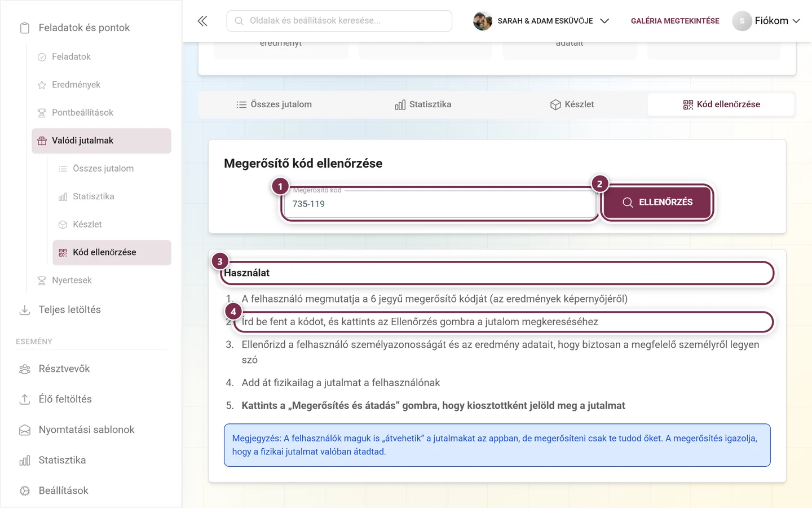Collapse sidebar with double chevron icon

point(202,21)
